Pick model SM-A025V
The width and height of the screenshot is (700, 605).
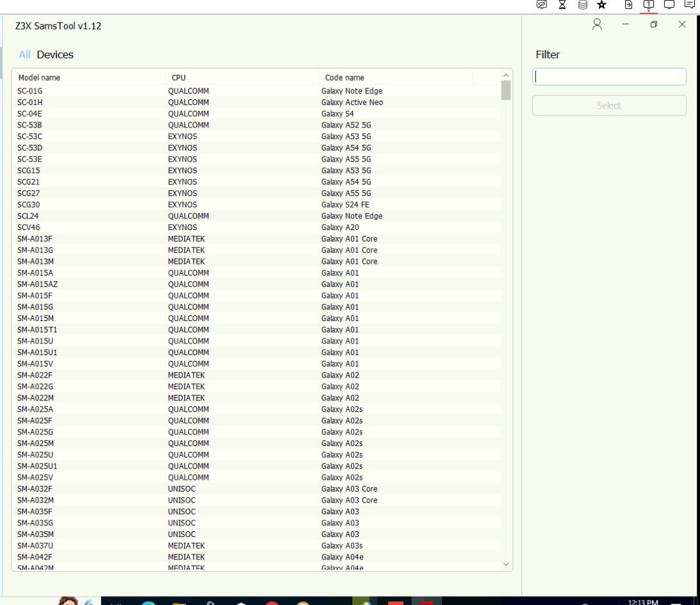click(257, 477)
